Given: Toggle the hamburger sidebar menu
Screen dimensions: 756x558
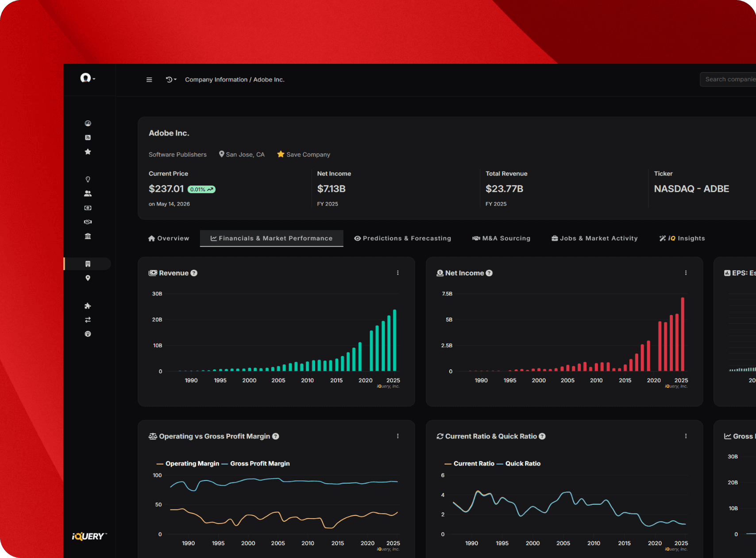Looking at the screenshot, I should point(149,80).
